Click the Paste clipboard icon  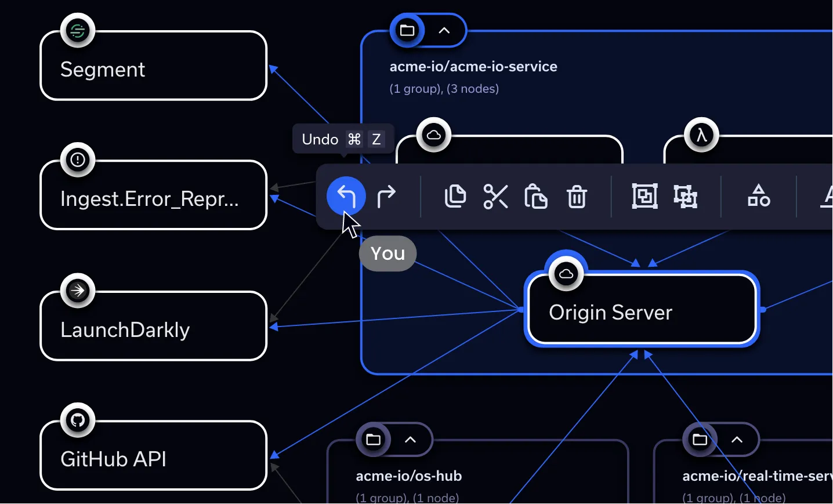point(535,196)
